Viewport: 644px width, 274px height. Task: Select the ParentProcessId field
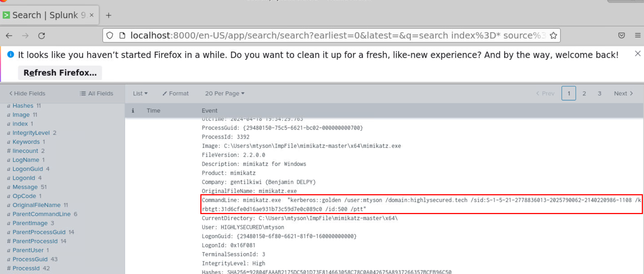coord(35,241)
